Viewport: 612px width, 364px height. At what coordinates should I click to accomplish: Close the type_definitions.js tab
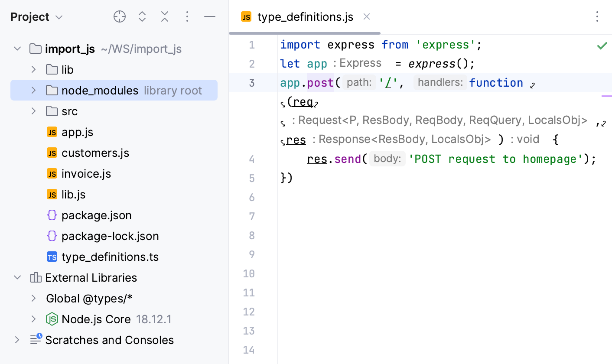366,16
